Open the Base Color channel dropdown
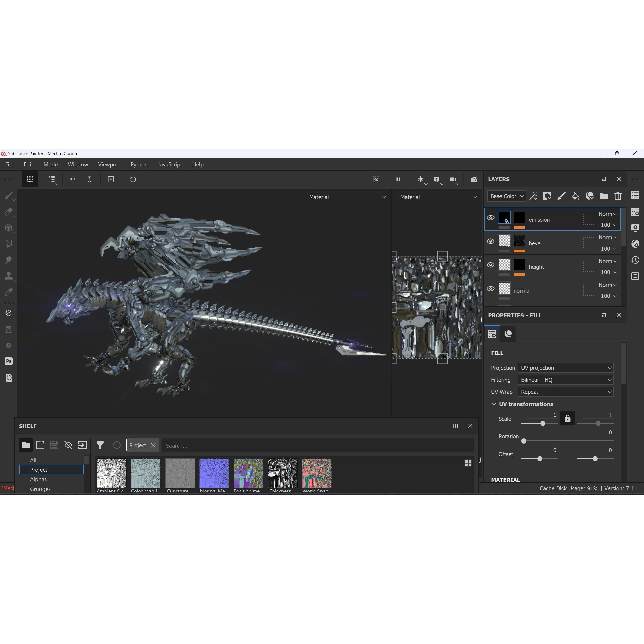 tap(506, 196)
